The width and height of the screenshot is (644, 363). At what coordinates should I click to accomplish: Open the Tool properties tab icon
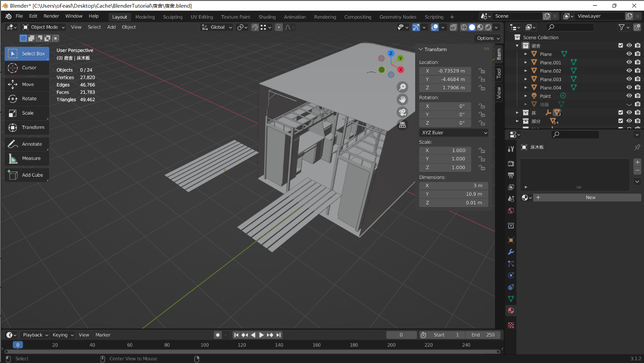click(x=511, y=149)
